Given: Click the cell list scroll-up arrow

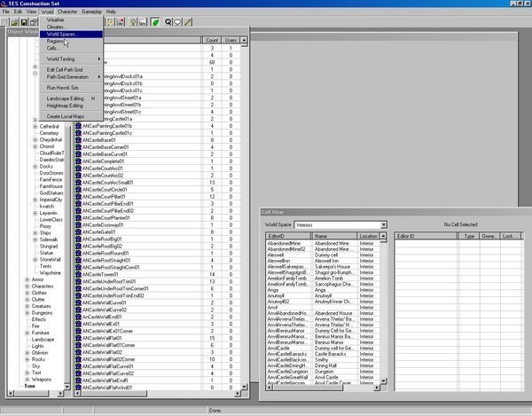Looking at the screenshot, I should pyautogui.click(x=383, y=236).
